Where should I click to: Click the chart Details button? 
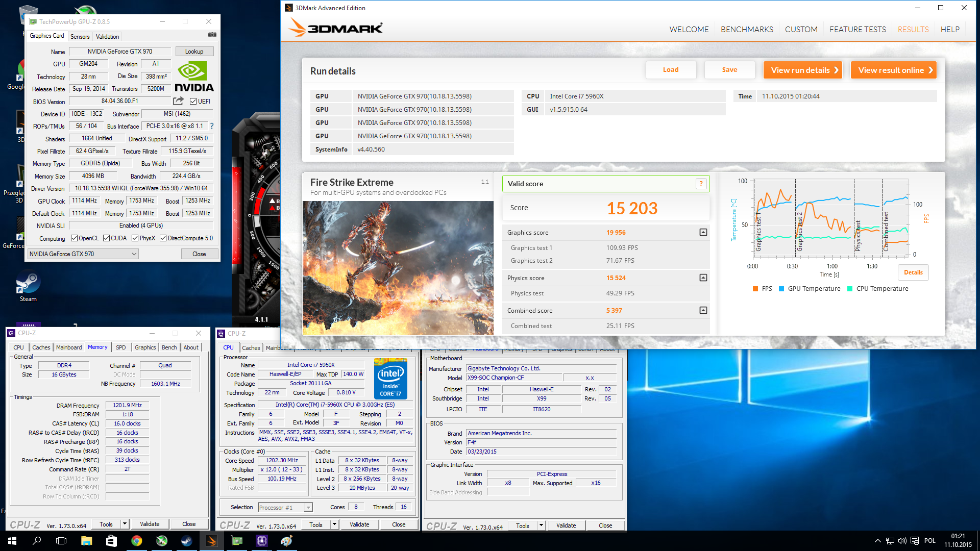(913, 272)
